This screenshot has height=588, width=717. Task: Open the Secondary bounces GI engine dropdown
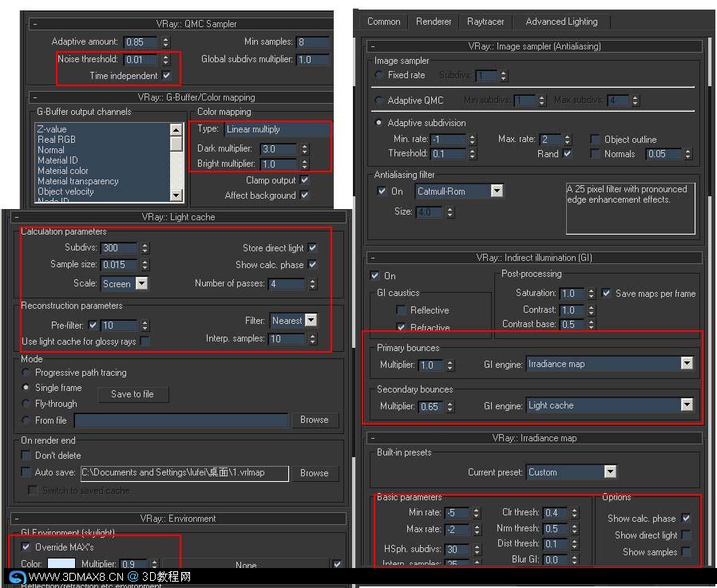click(x=687, y=404)
